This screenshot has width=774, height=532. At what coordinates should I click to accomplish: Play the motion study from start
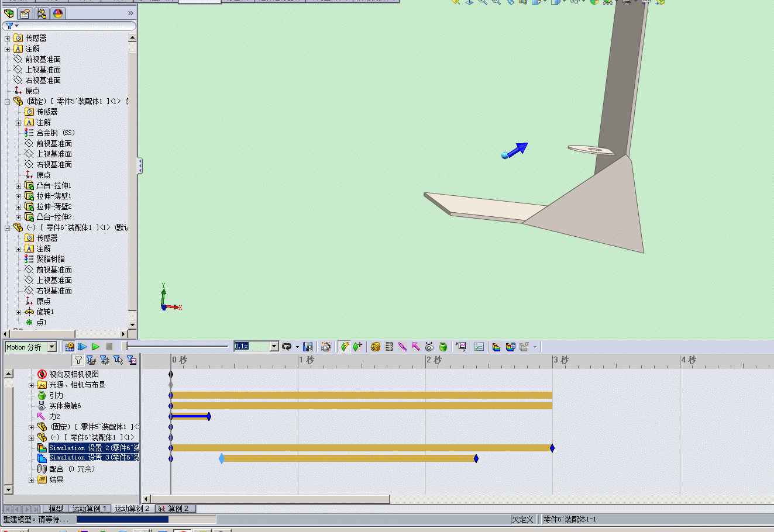coord(82,347)
